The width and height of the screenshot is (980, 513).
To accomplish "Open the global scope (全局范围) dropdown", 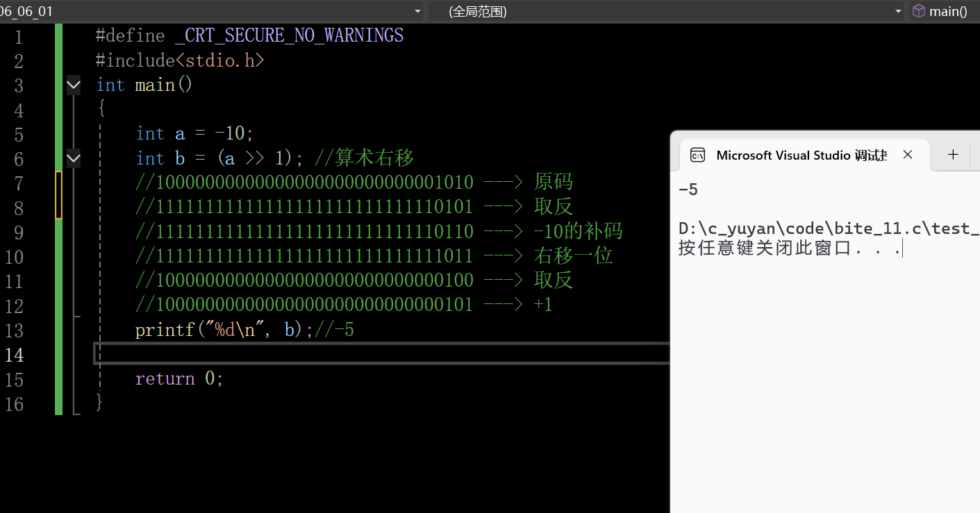I will 665,11.
